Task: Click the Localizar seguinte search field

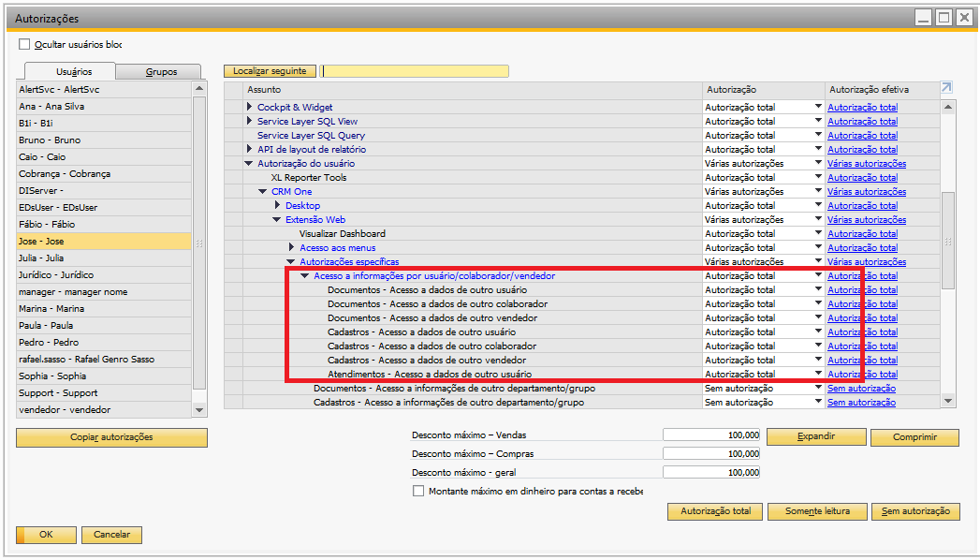Action: coord(415,71)
